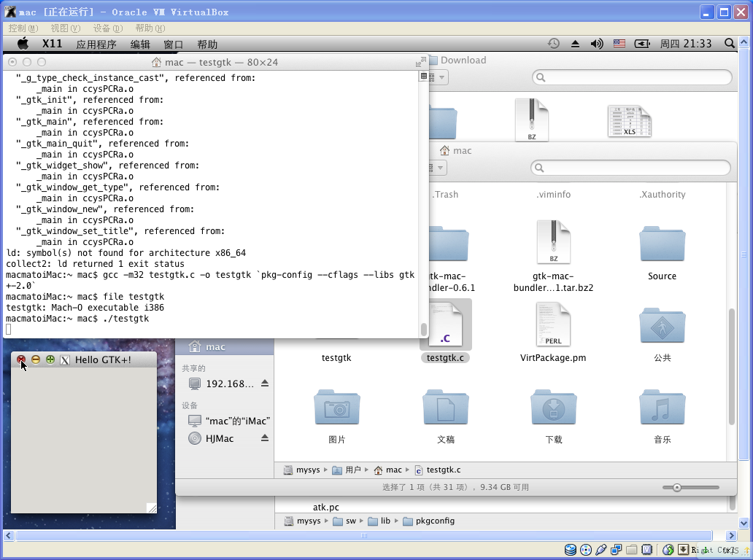
Task: Expand the view dropdown in Download window
Action: tap(440, 77)
